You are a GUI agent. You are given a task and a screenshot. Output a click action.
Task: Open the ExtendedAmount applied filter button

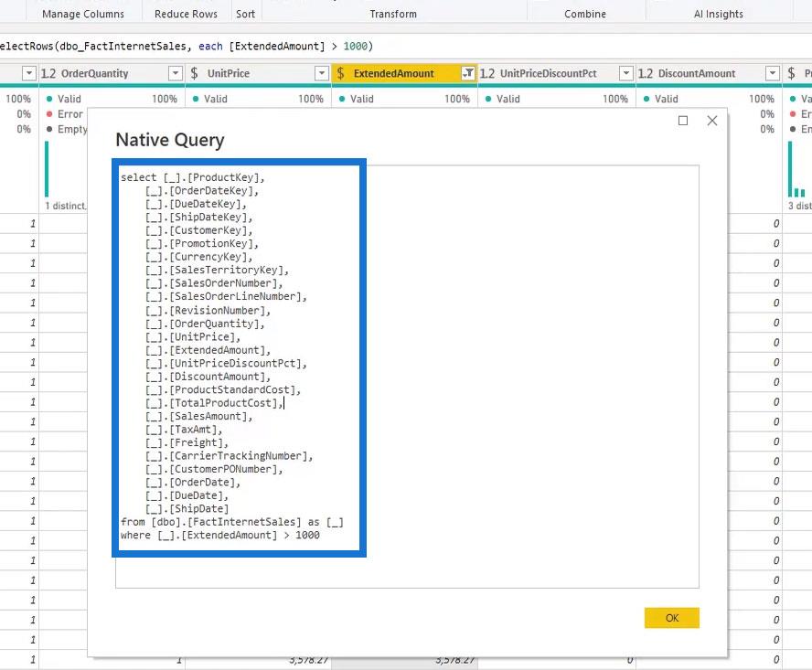(468, 73)
